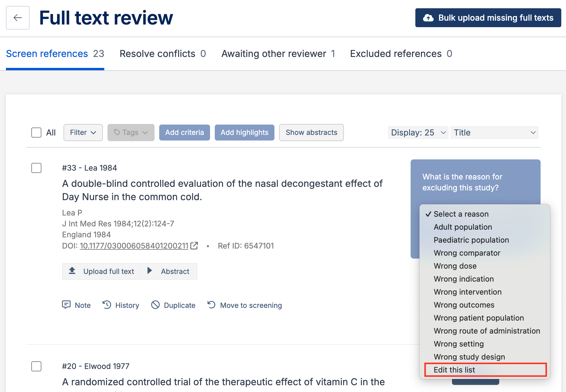566x392 pixels.
Task: Click the History clock icon
Action: (107, 305)
